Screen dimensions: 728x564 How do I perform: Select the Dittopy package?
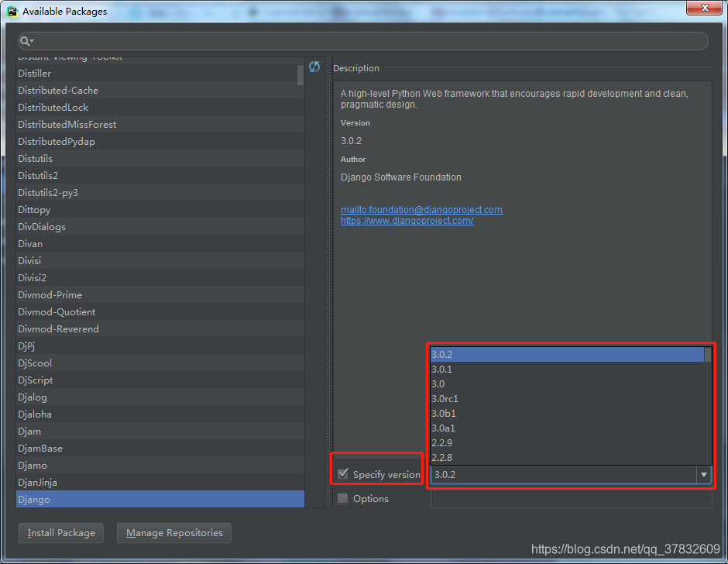tap(160, 209)
